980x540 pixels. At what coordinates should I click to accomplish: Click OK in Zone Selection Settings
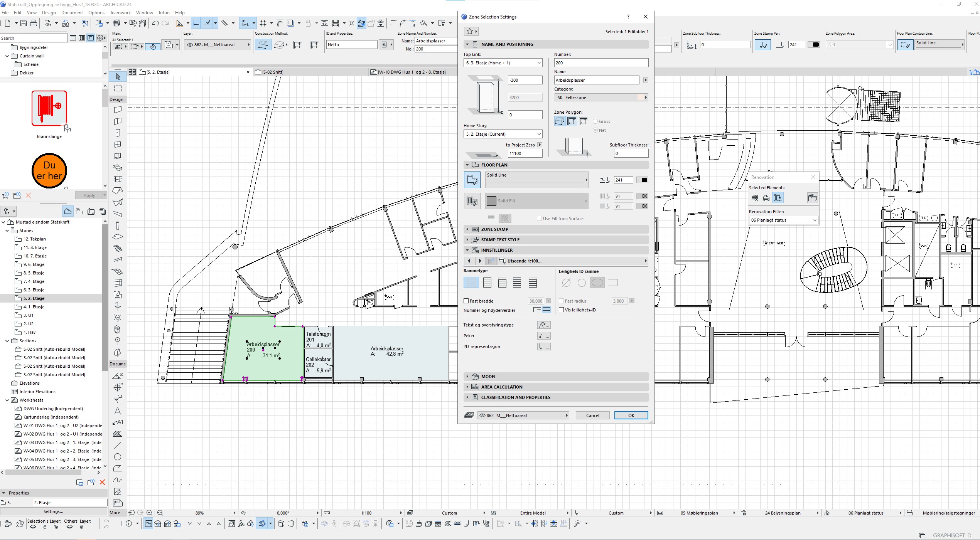tap(631, 416)
